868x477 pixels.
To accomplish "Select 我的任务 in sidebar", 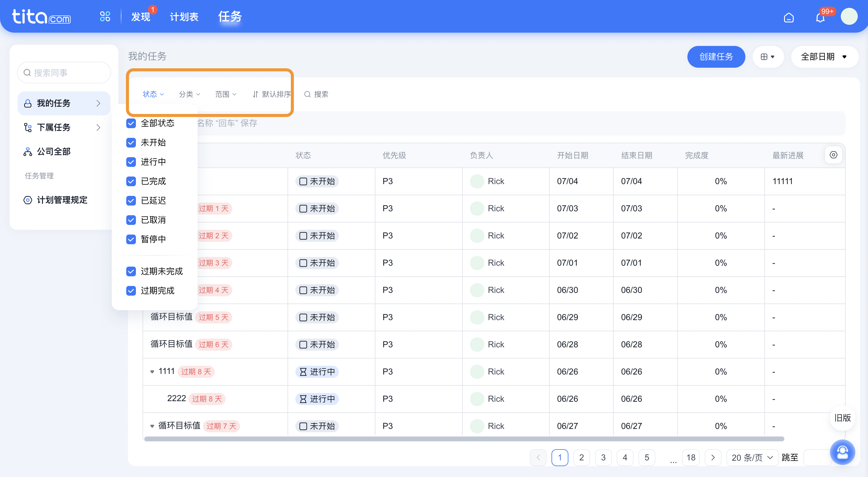I will click(x=64, y=103).
